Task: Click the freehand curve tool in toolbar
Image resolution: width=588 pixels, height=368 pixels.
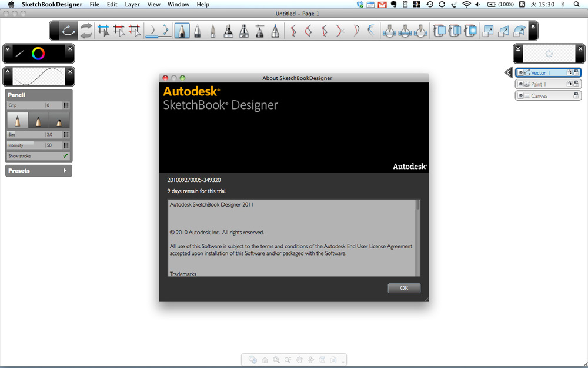Action: (68, 31)
